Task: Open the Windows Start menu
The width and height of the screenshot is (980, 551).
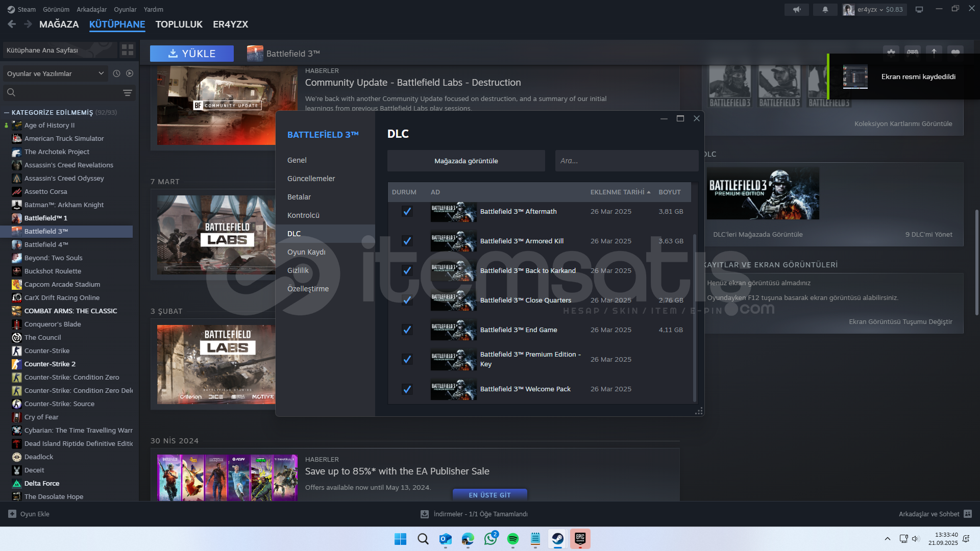Action: point(400,539)
